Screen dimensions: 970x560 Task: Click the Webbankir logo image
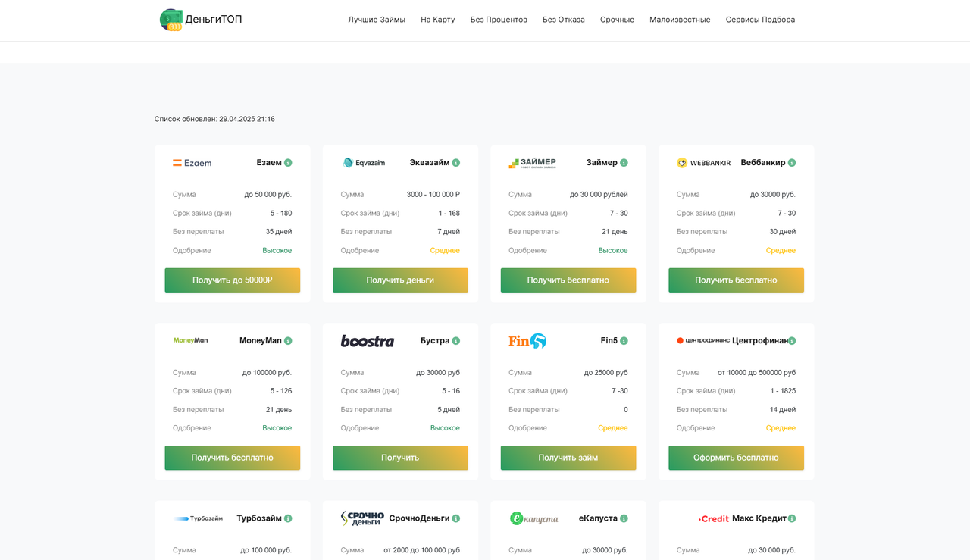pyautogui.click(x=704, y=163)
